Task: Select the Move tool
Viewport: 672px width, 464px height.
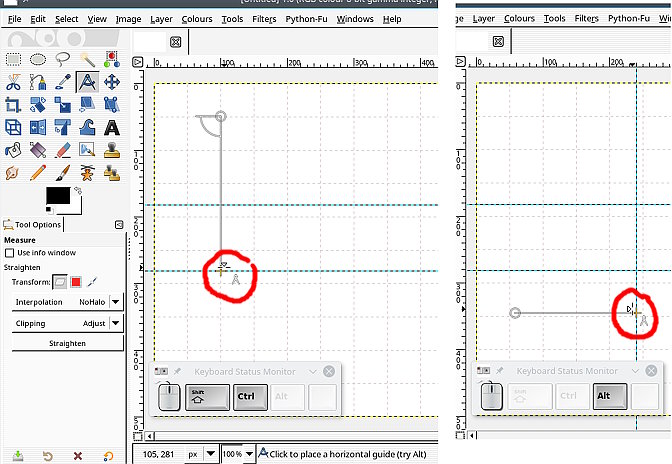Action: pyautogui.click(x=111, y=82)
